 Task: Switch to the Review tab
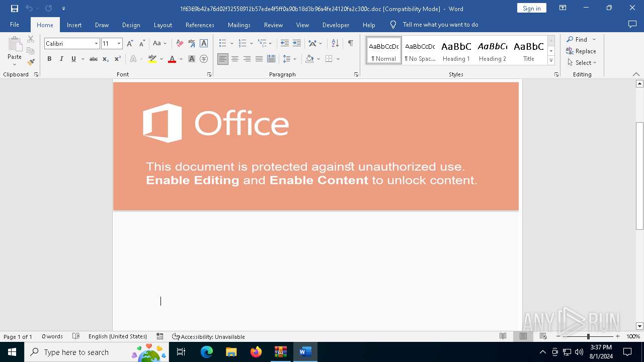coord(273,25)
